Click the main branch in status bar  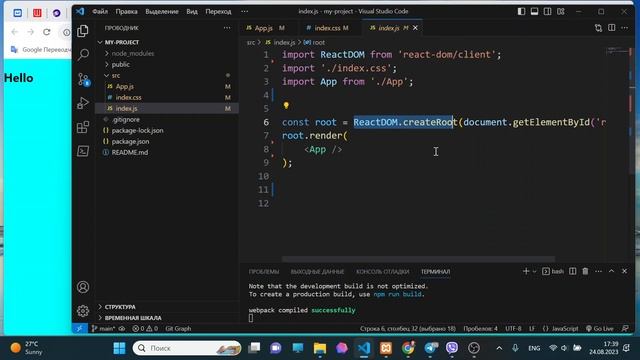coord(103,328)
